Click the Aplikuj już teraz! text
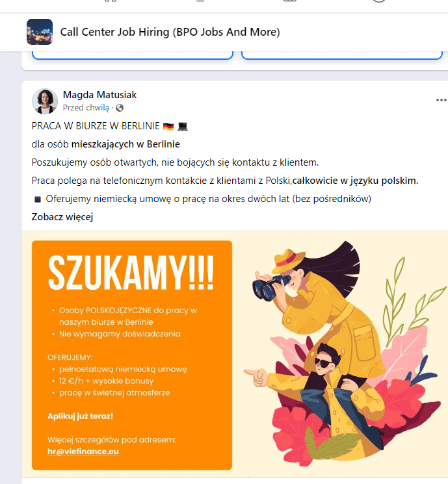The width and height of the screenshot is (448, 484). 81,416
